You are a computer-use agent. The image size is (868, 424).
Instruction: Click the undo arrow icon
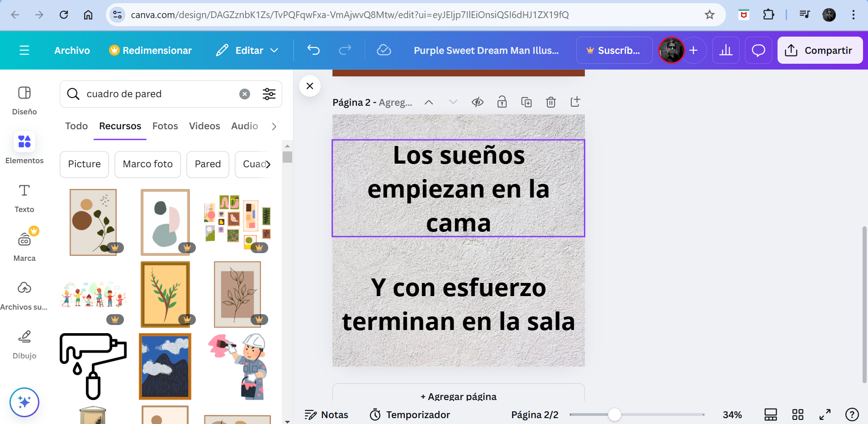pyautogui.click(x=313, y=50)
